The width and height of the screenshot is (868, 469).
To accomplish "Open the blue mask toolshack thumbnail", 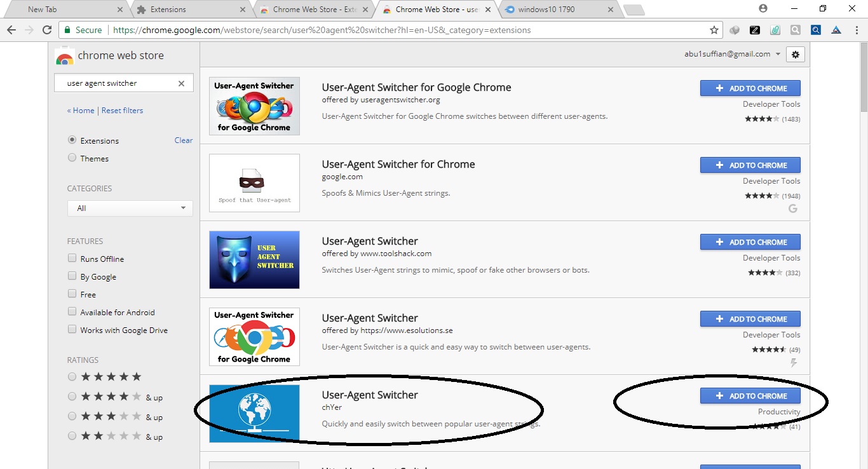I will 254,260.
